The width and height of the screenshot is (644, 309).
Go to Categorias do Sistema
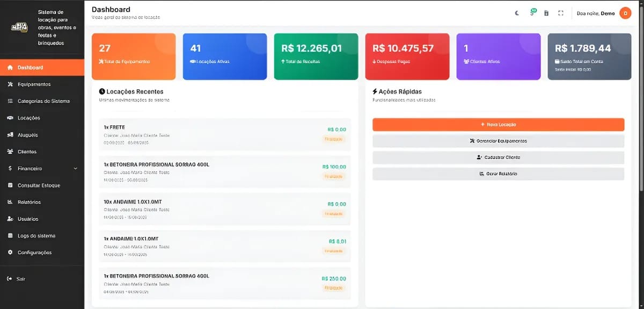(x=43, y=101)
